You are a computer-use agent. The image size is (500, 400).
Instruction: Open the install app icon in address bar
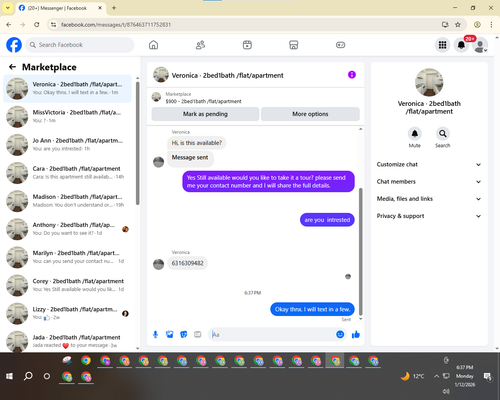click(x=445, y=24)
